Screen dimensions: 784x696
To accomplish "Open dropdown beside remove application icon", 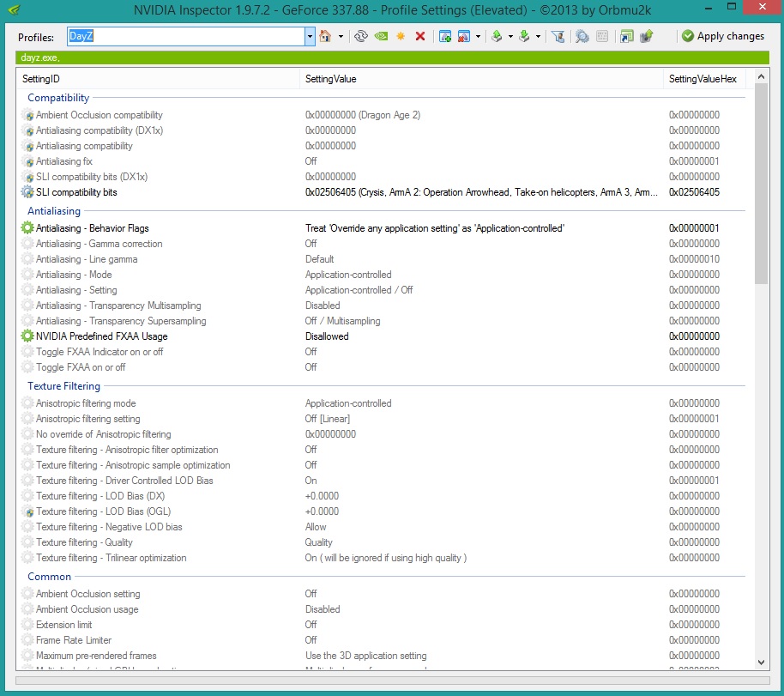I will (479, 37).
